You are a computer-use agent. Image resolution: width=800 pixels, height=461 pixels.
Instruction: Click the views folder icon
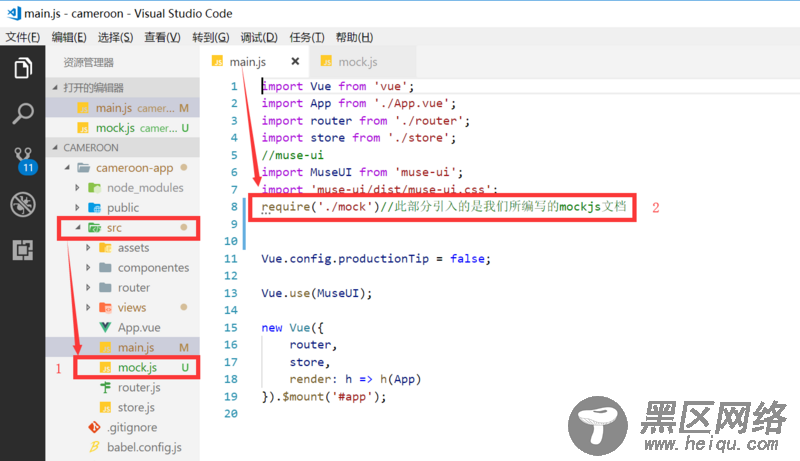coord(106,308)
